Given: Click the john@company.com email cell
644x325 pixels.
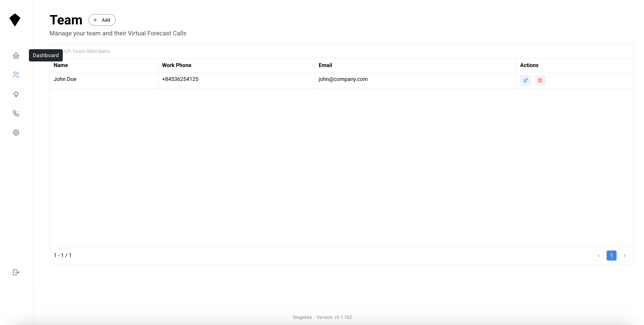Looking at the screenshot, I should pos(343,79).
